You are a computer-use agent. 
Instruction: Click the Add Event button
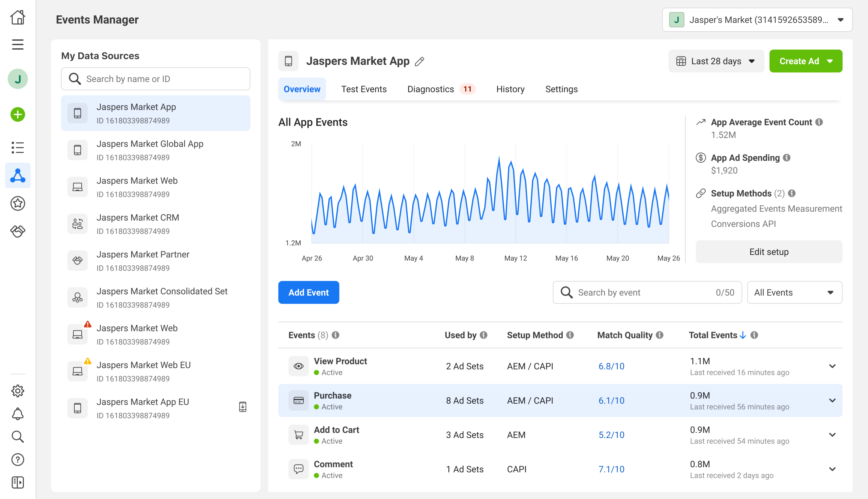308,292
